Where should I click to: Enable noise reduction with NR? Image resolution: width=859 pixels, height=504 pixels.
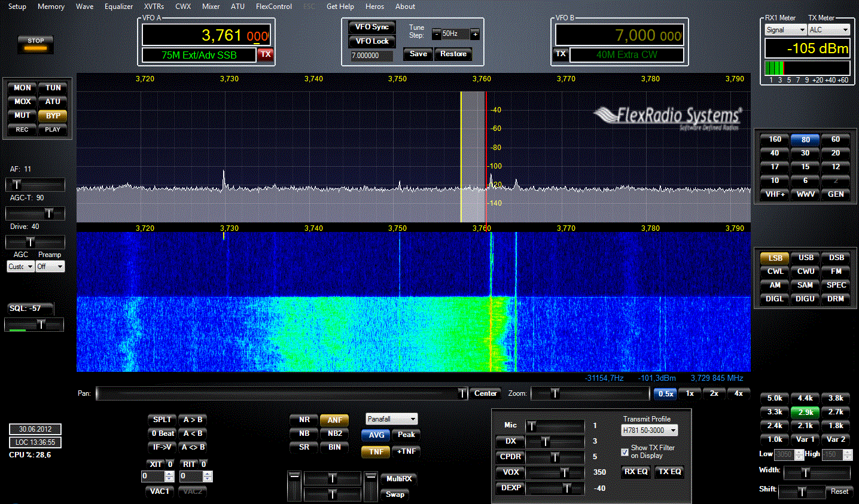tap(304, 420)
